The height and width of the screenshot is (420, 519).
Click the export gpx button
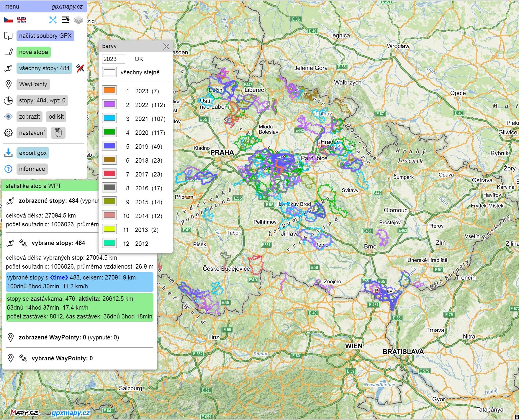pos(33,153)
